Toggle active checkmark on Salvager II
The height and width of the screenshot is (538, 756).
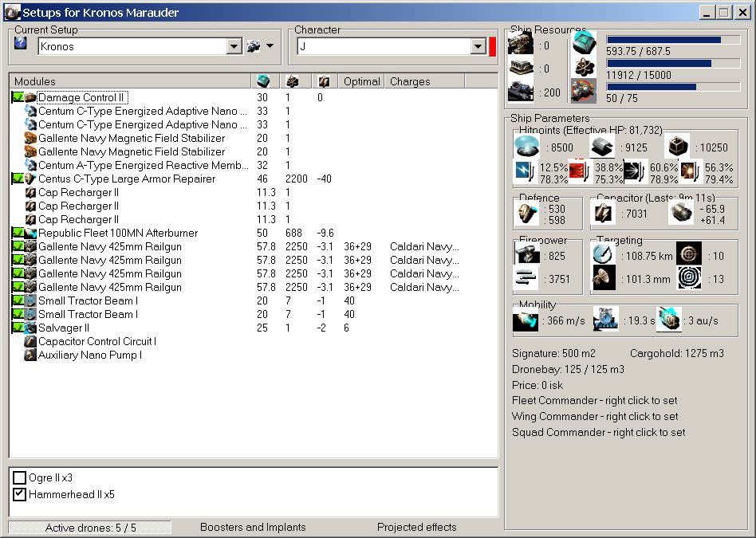point(18,328)
